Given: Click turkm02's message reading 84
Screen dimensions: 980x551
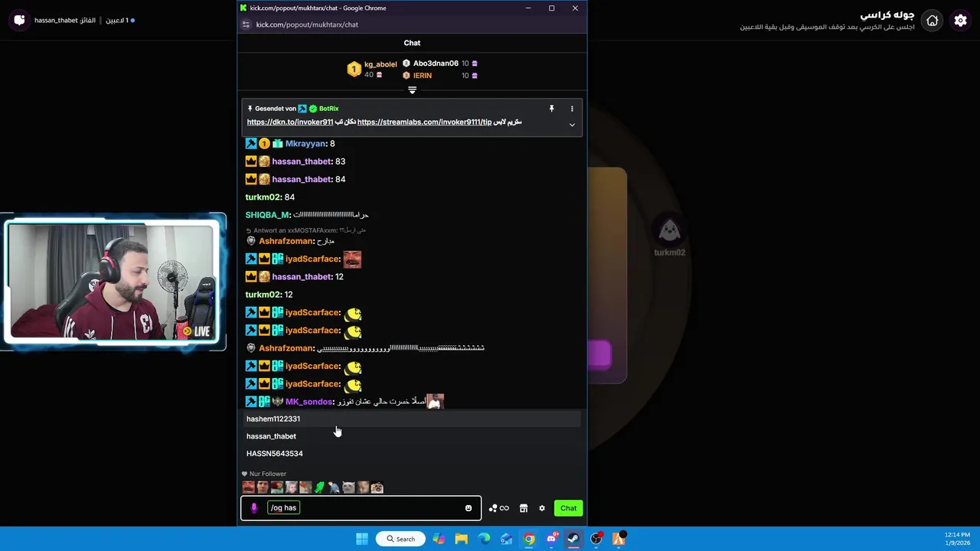Looking at the screenshot, I should click(x=289, y=197).
